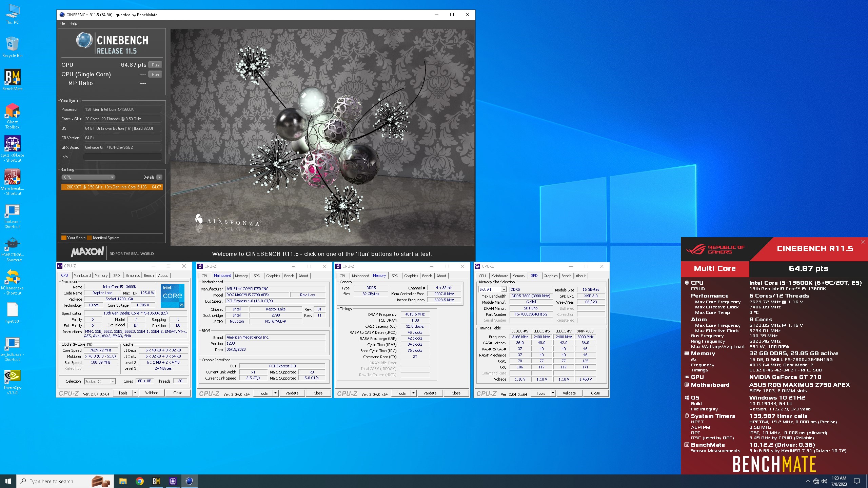Click Validate in the Mainboard CPU-Z window
The width and height of the screenshot is (868, 488).
(x=292, y=393)
